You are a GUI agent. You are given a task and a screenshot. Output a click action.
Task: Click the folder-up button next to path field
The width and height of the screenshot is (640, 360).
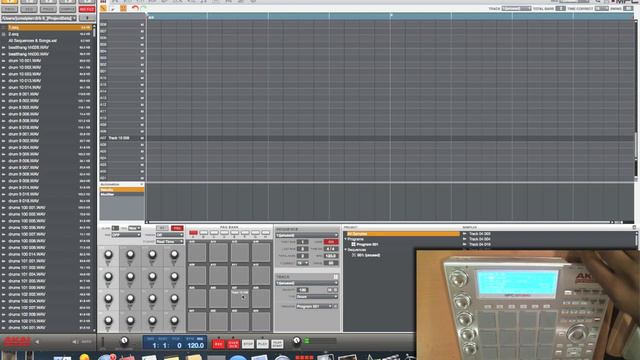[x=87, y=18]
